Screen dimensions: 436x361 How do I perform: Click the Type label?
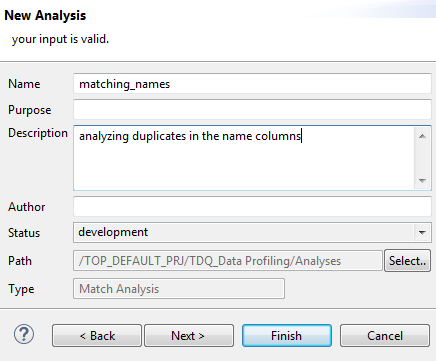coord(21,289)
